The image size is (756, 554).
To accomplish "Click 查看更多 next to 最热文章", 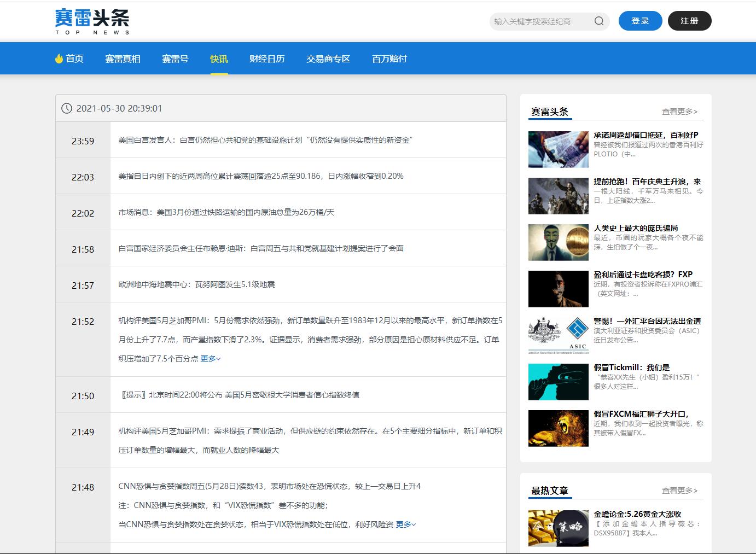I will [679, 491].
